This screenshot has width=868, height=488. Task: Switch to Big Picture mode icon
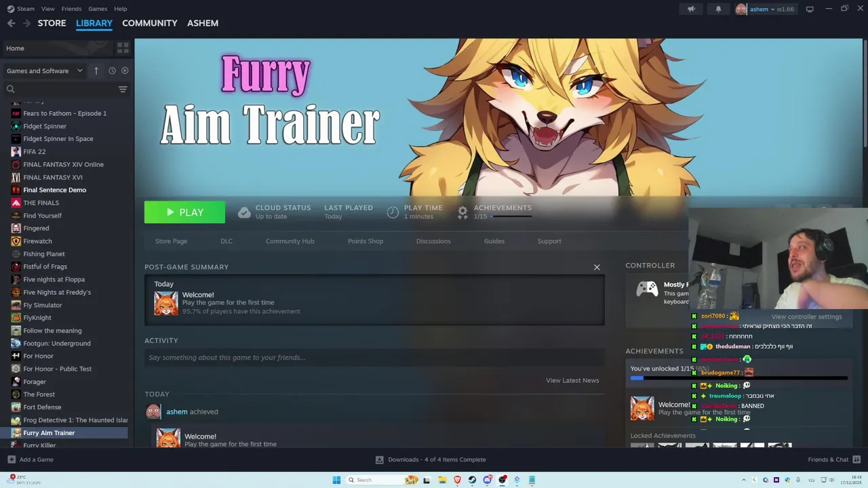[810, 9]
